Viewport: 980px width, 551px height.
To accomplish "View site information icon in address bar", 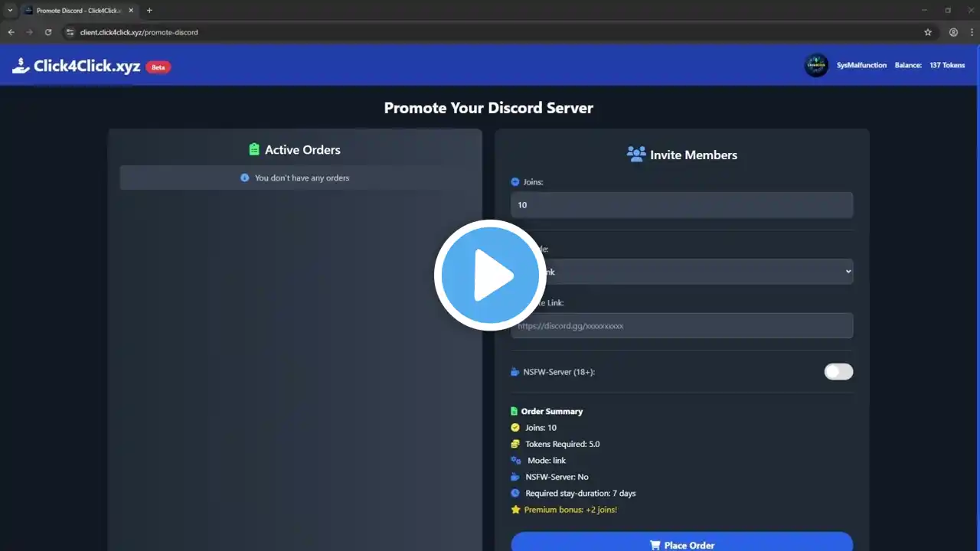I will (70, 32).
